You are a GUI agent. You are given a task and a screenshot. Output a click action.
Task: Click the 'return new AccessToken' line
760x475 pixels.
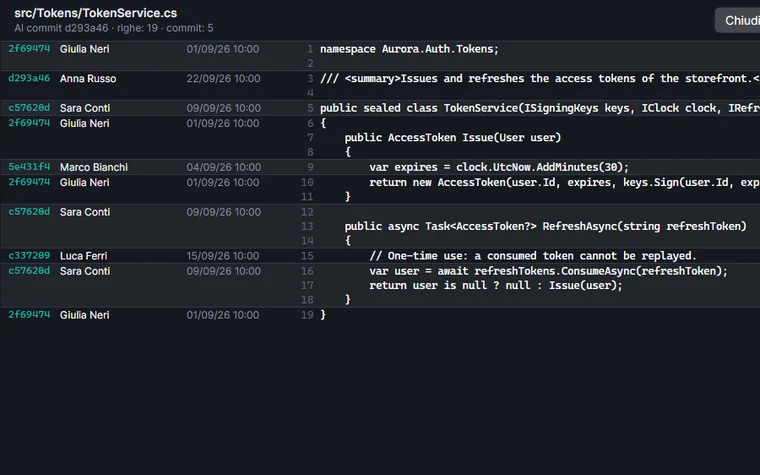point(564,182)
